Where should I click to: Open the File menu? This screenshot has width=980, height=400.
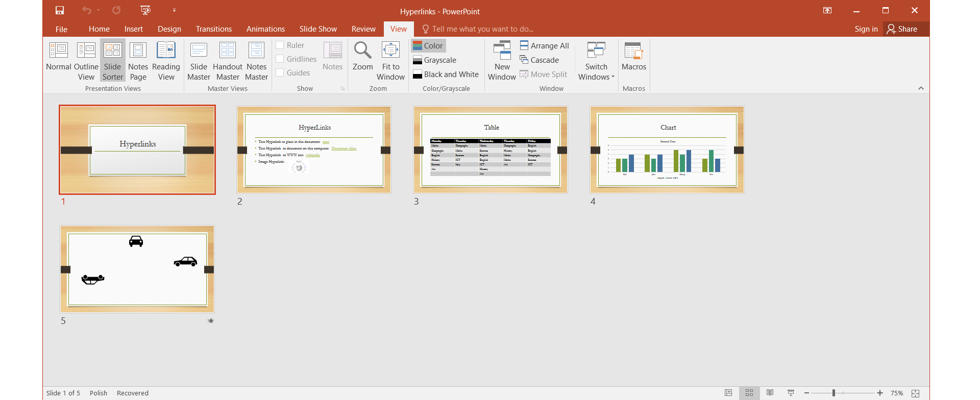pyautogui.click(x=61, y=29)
